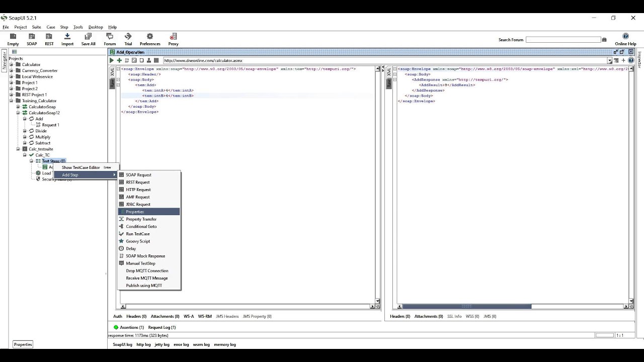Viewport: 644px width, 362px height.
Task: Open the Desktop menu
Action: pos(96,27)
